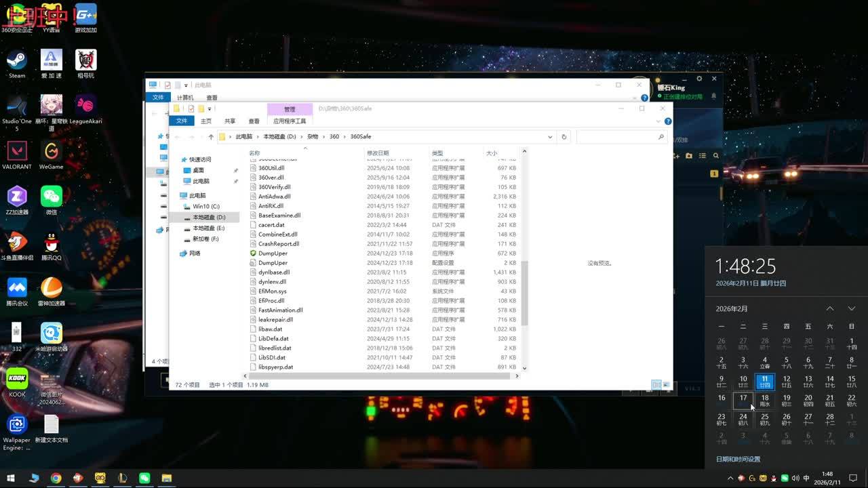Click the WeGame desktop icon
868x488 pixels.
[x=51, y=152]
